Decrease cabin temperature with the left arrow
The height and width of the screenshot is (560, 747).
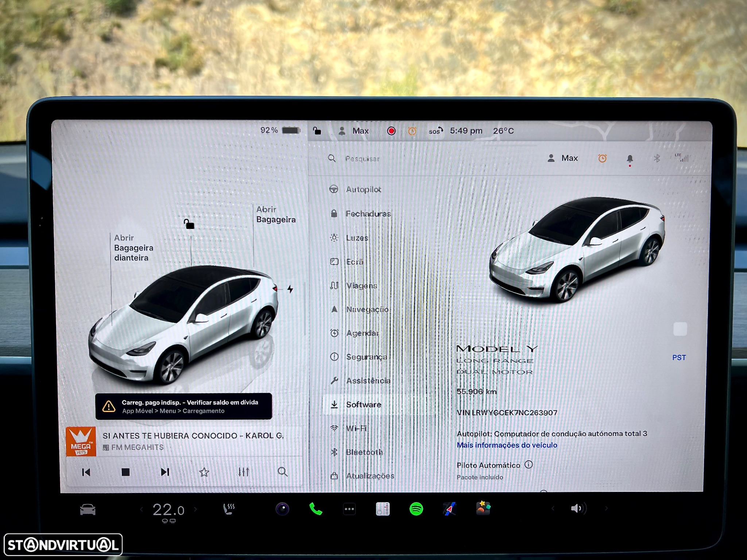coord(142,509)
